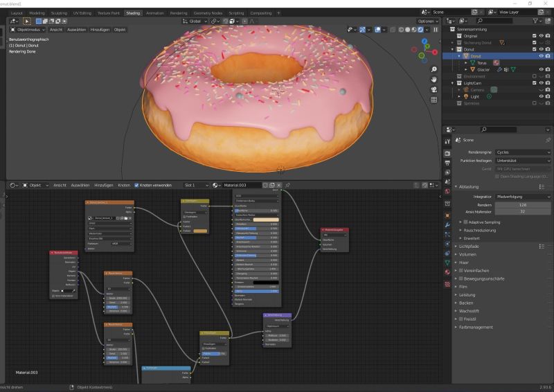Select the wireframe viewport shading mode
This screenshot has width=554, height=392.
click(401, 30)
